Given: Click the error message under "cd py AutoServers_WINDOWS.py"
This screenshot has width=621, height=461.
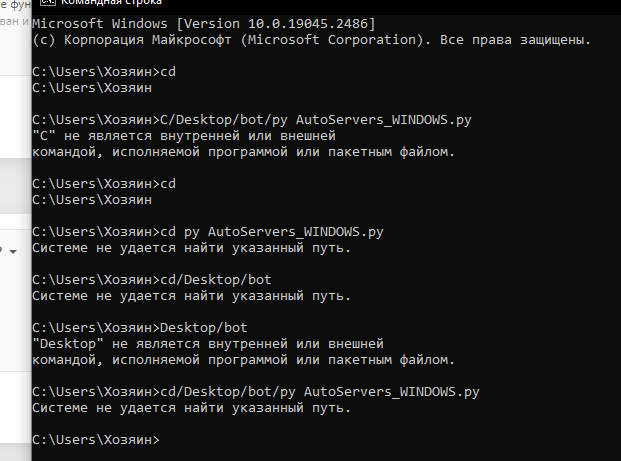Looking at the screenshot, I should pos(191,248).
